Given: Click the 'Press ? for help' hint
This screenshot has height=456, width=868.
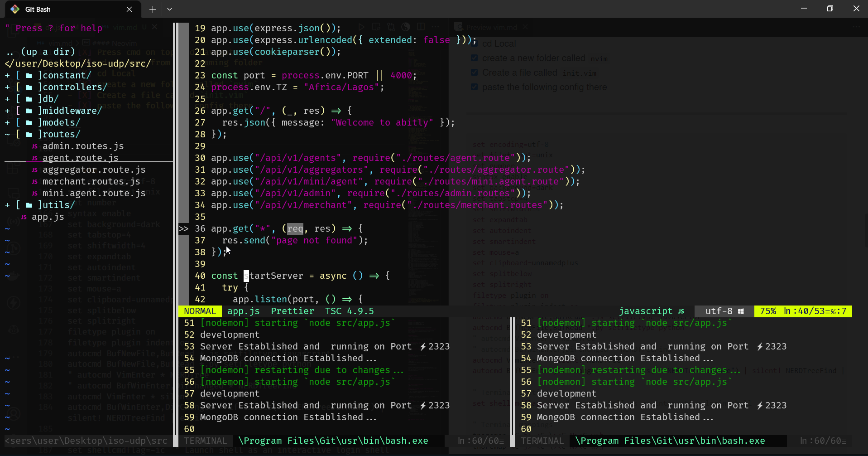Looking at the screenshot, I should click(54, 29).
